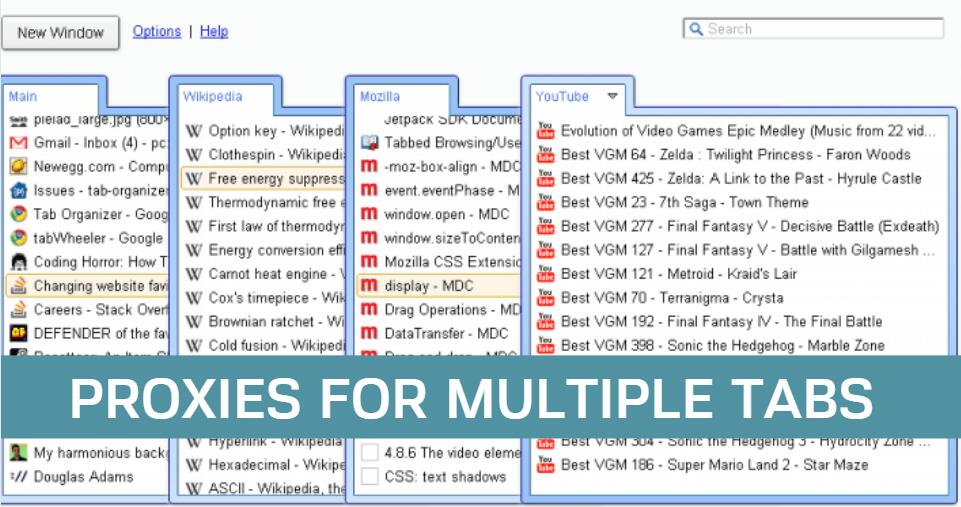Screen dimensions: 961x507
Task: Click the Coding Horror favicon
Action: 19,262
